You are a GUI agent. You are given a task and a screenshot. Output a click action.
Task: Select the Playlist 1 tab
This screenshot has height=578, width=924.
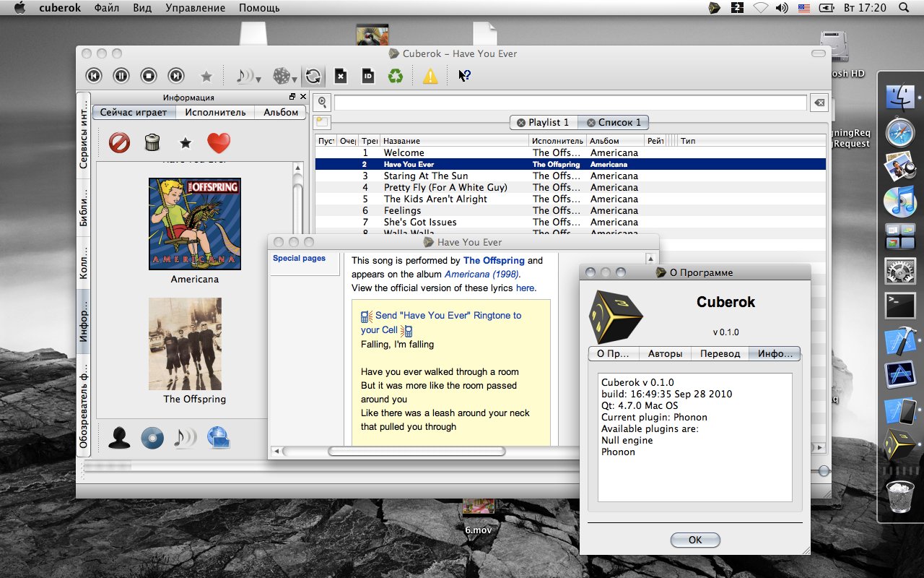tap(543, 122)
